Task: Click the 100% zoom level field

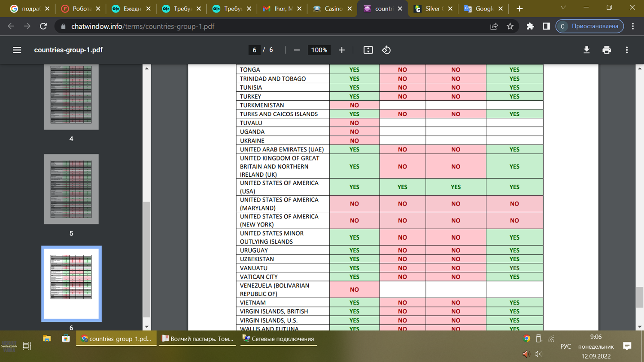Action: (x=319, y=50)
